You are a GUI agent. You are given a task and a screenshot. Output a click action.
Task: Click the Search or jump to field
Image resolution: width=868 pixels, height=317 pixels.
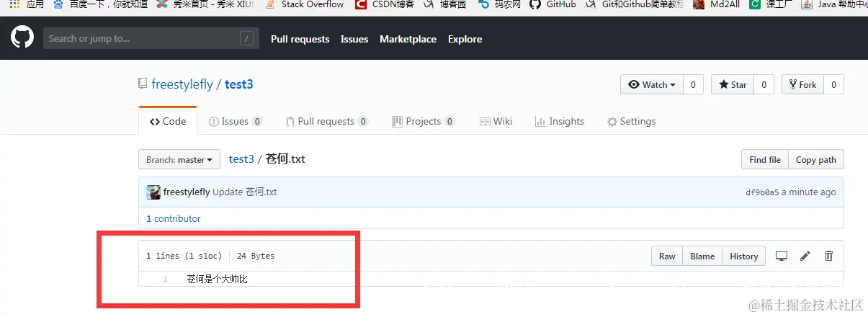click(151, 39)
